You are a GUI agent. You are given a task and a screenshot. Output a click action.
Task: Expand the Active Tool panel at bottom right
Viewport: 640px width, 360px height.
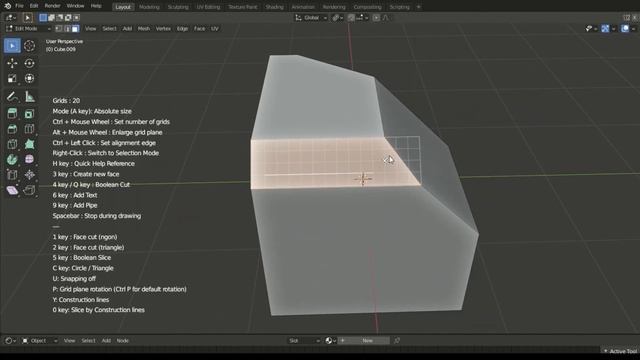click(x=620, y=351)
